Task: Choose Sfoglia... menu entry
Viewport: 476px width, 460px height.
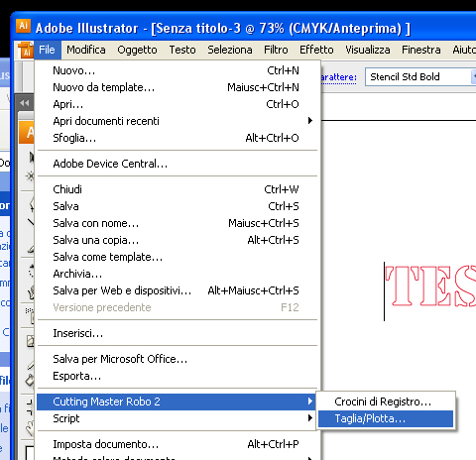Action: point(178,138)
